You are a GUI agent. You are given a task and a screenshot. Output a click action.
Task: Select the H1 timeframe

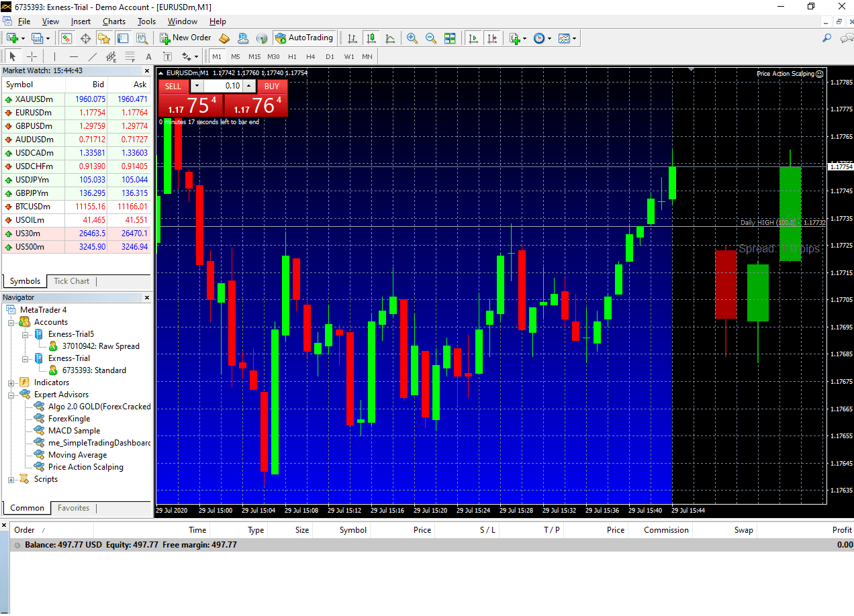[x=292, y=56]
